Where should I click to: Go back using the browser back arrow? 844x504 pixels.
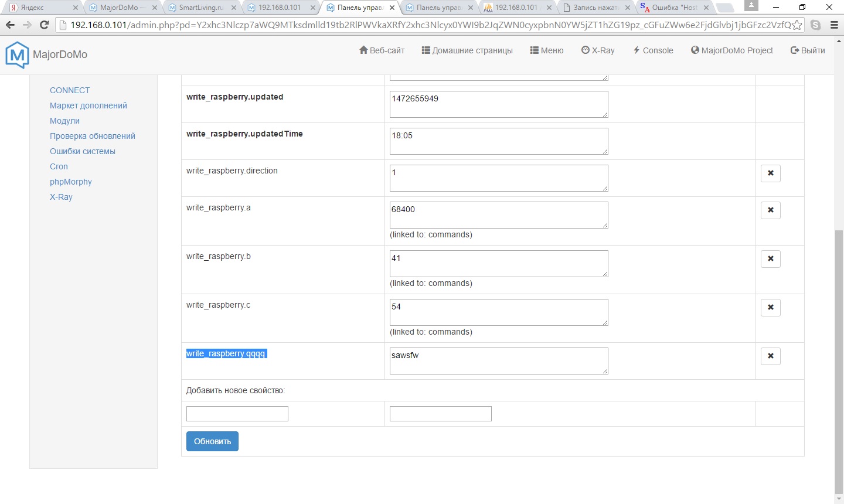pos(10,25)
